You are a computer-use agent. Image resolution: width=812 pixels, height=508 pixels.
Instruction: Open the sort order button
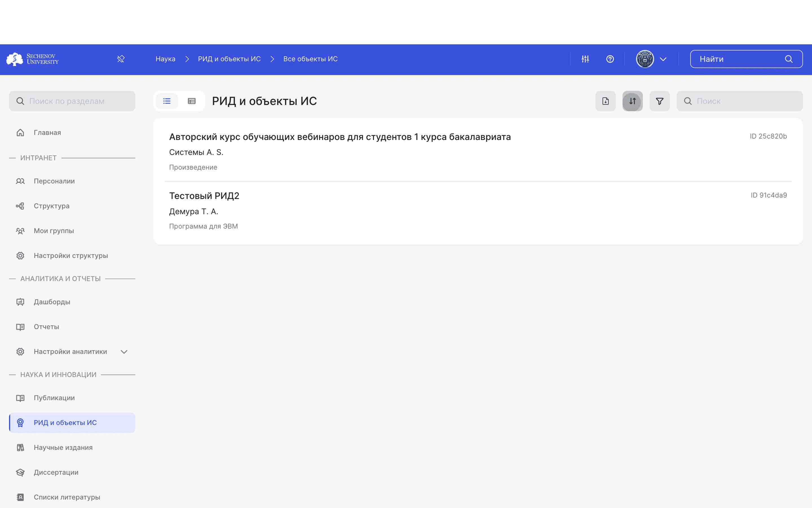point(632,101)
